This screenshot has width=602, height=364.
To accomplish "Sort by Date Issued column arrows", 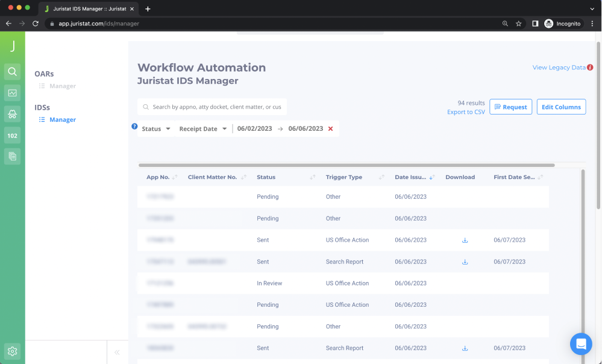I will 432,177.
